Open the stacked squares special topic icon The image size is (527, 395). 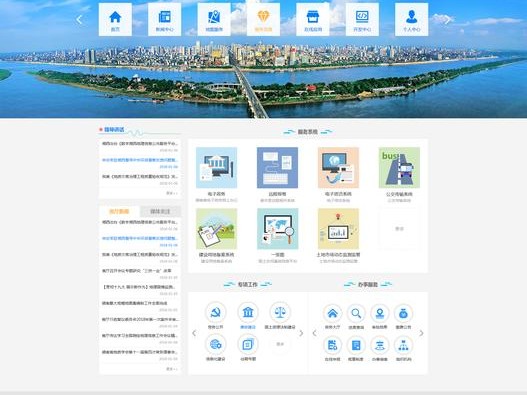click(x=248, y=344)
